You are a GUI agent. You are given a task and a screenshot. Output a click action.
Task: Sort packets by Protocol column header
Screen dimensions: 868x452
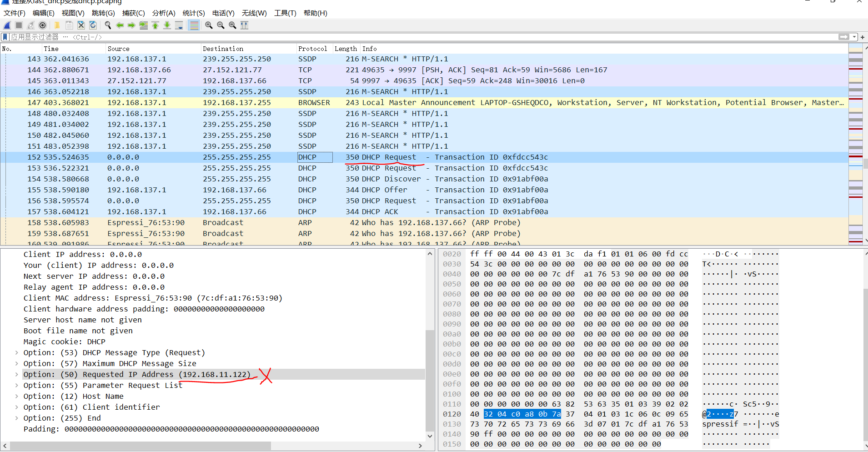[314, 49]
